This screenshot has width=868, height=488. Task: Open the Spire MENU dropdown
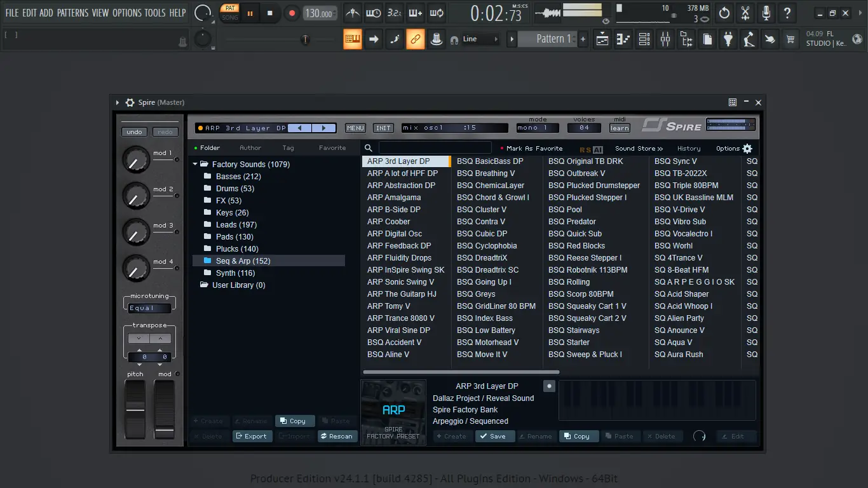355,128
